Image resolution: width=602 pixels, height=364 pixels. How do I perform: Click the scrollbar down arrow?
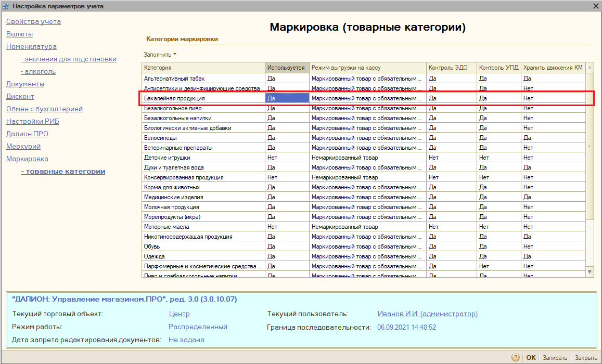point(590,271)
